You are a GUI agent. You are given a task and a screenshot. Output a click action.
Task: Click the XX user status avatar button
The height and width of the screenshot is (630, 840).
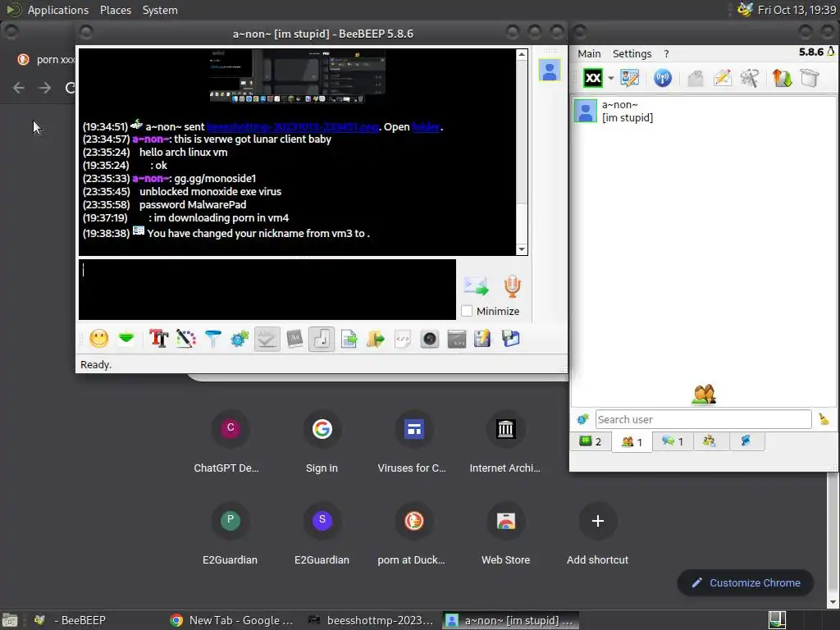592,78
